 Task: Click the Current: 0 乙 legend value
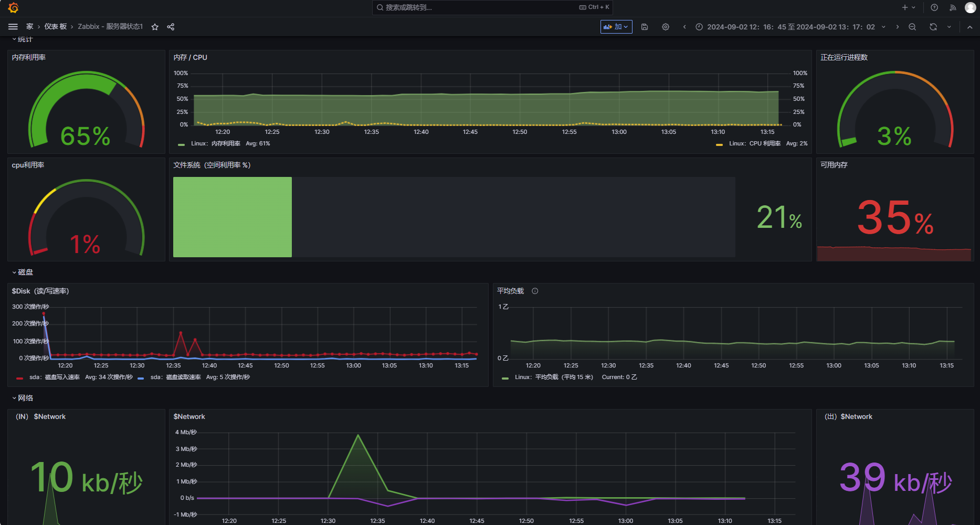(x=619, y=377)
